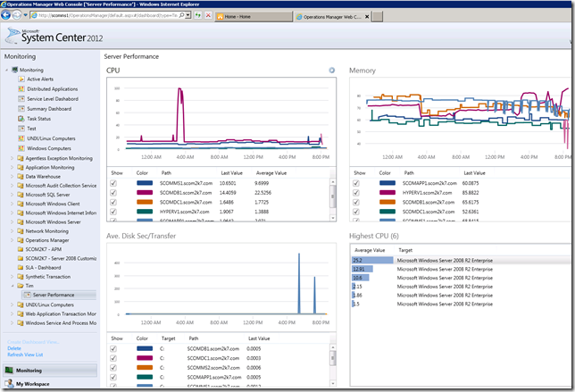Uncheck Show for HYPERV1.scom2k7.com in Memory legend

coord(356,193)
